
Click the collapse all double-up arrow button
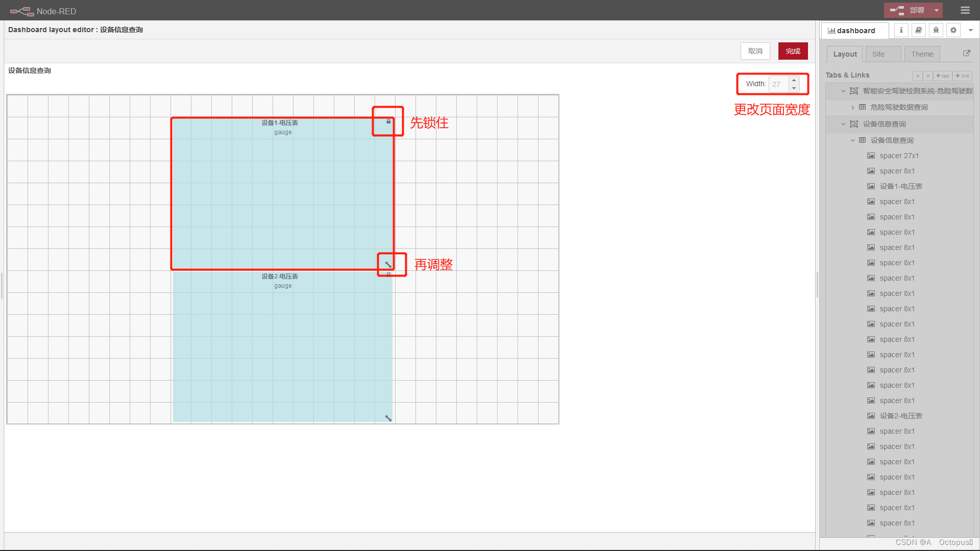tap(918, 76)
